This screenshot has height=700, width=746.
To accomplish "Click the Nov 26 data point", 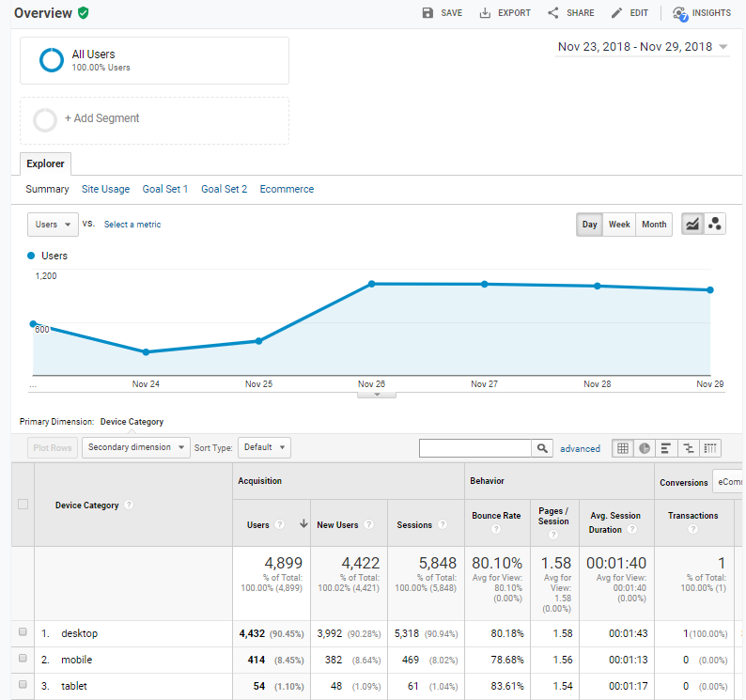I will pyautogui.click(x=371, y=284).
